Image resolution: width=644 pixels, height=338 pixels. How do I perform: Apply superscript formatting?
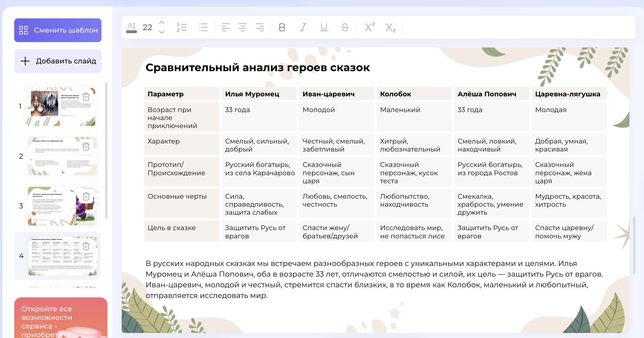point(369,27)
